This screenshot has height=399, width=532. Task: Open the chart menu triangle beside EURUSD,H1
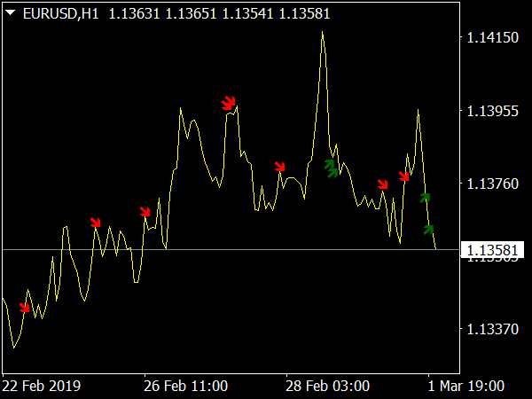click(10, 13)
